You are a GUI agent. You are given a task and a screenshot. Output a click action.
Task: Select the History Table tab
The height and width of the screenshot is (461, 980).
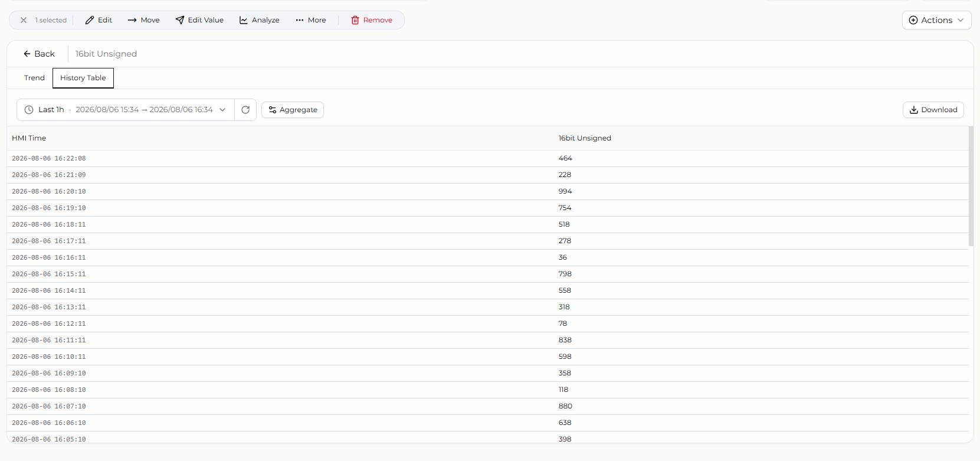(83, 78)
